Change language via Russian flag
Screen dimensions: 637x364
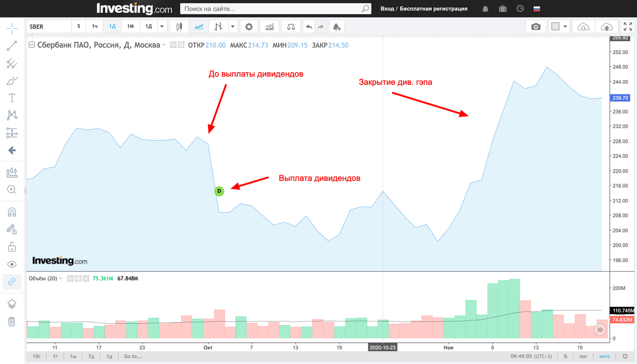(536, 9)
